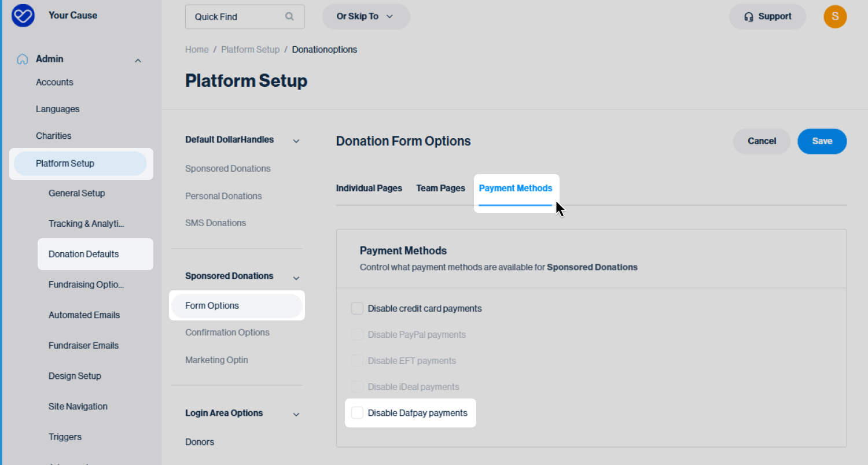Collapse the Admin sidebar section
This screenshot has height=465, width=868.
pos(138,60)
